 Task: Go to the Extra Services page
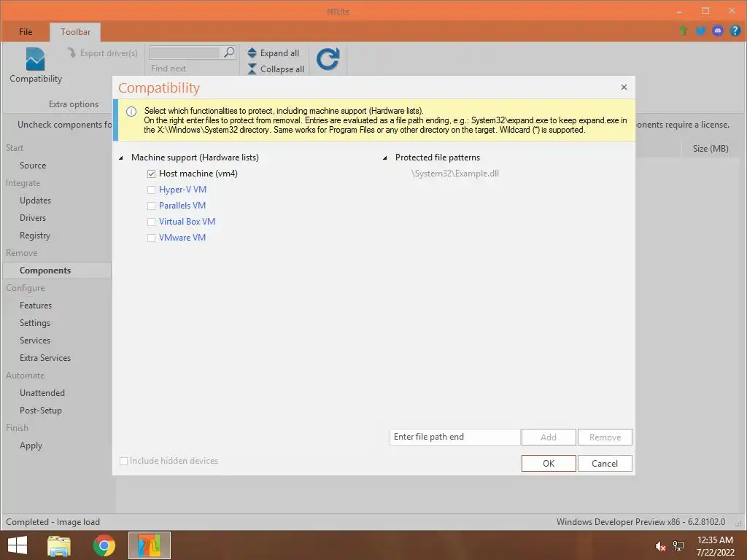pyautogui.click(x=45, y=357)
